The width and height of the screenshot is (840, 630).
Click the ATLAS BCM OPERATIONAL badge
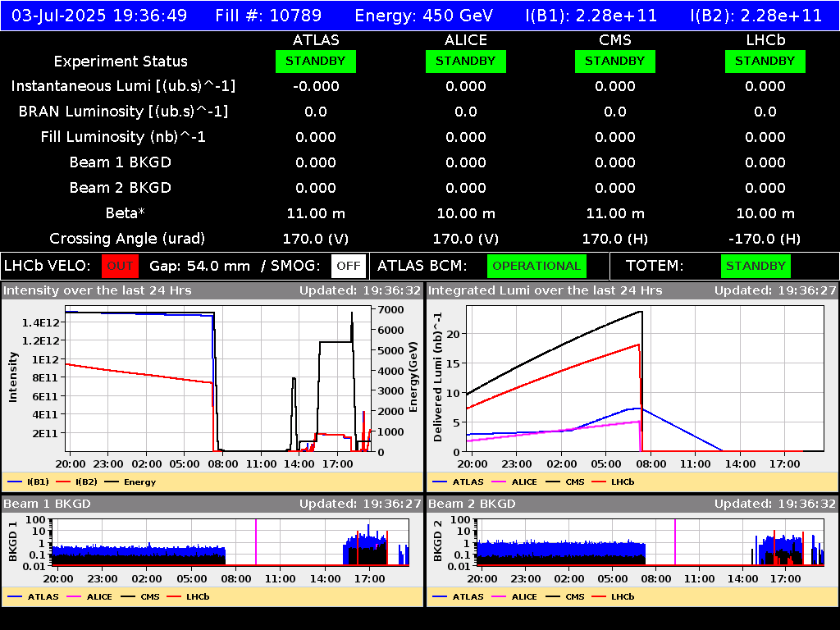(536, 266)
